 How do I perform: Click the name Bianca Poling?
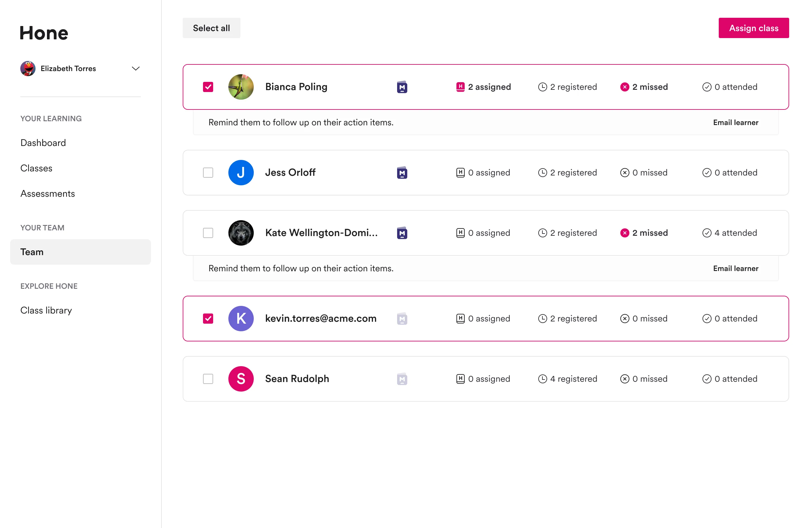pos(297,87)
